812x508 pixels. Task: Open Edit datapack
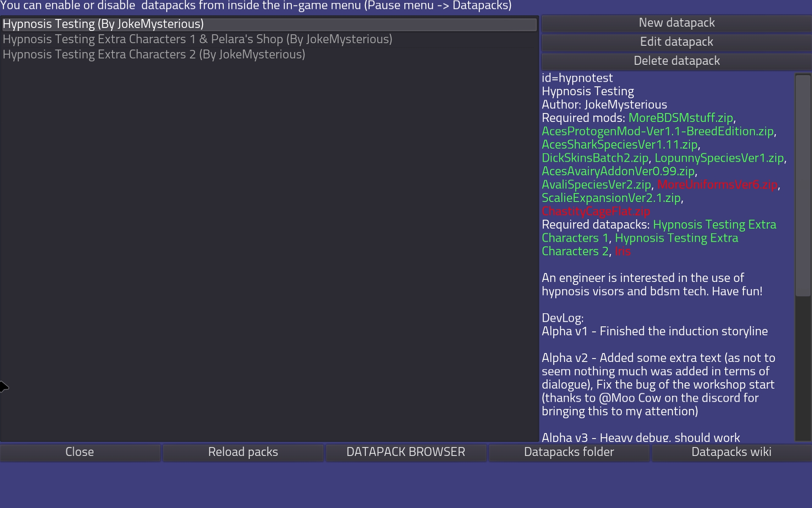[x=676, y=42]
